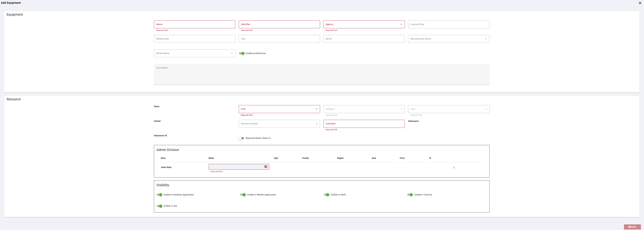Disable Visible in Mobile Application
Viewport: 644px width, 230px height.
click(243, 195)
